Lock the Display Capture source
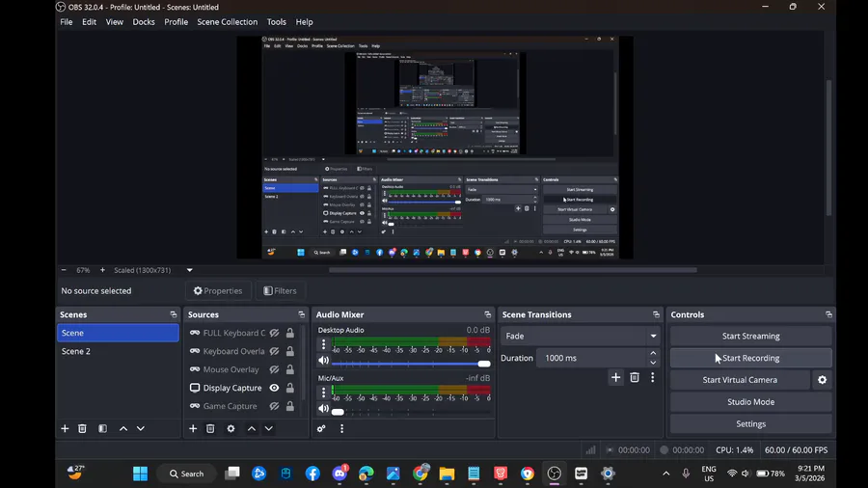Viewport: 868px width, 488px height. click(x=289, y=388)
